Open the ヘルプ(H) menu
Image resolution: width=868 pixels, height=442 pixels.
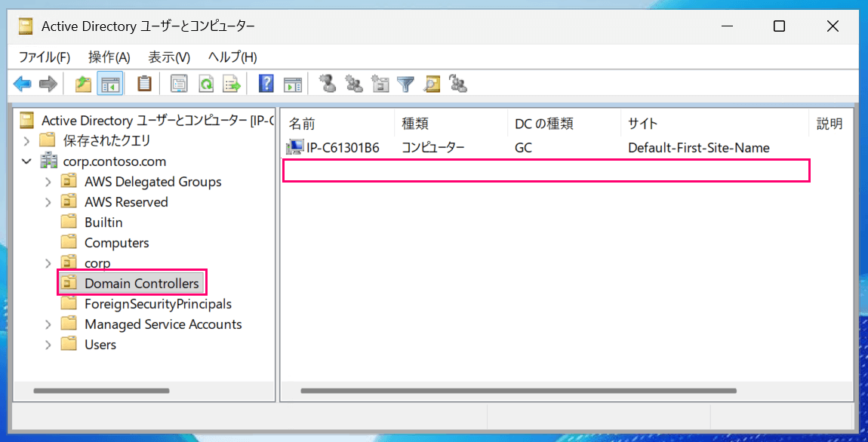pyautogui.click(x=232, y=57)
